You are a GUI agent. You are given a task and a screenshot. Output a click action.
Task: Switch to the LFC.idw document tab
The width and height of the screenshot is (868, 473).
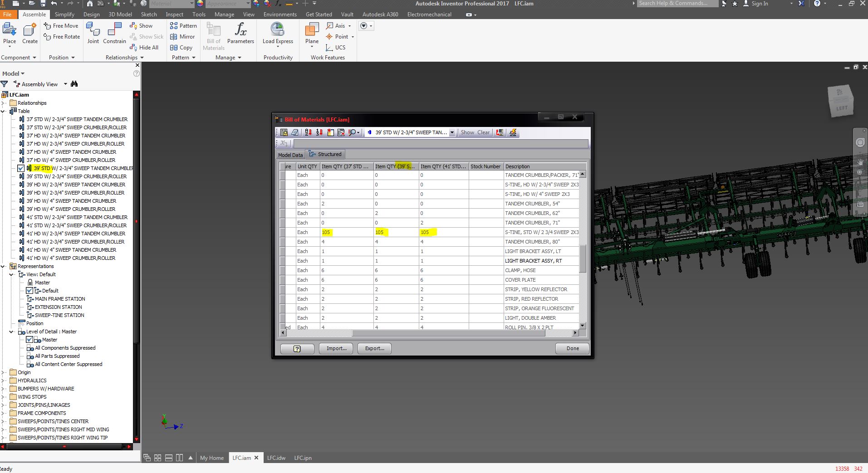pos(276,458)
